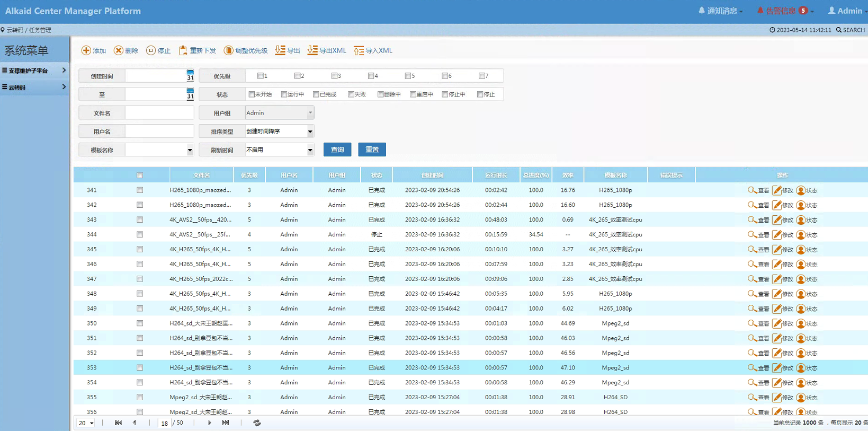Sort by the 运行时长 column header
The width and height of the screenshot is (868, 431).
(496, 175)
